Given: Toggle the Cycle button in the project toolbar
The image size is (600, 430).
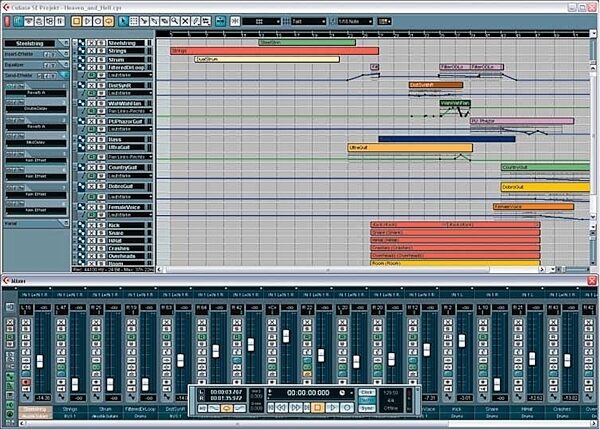Looking at the screenshot, I should 109,21.
